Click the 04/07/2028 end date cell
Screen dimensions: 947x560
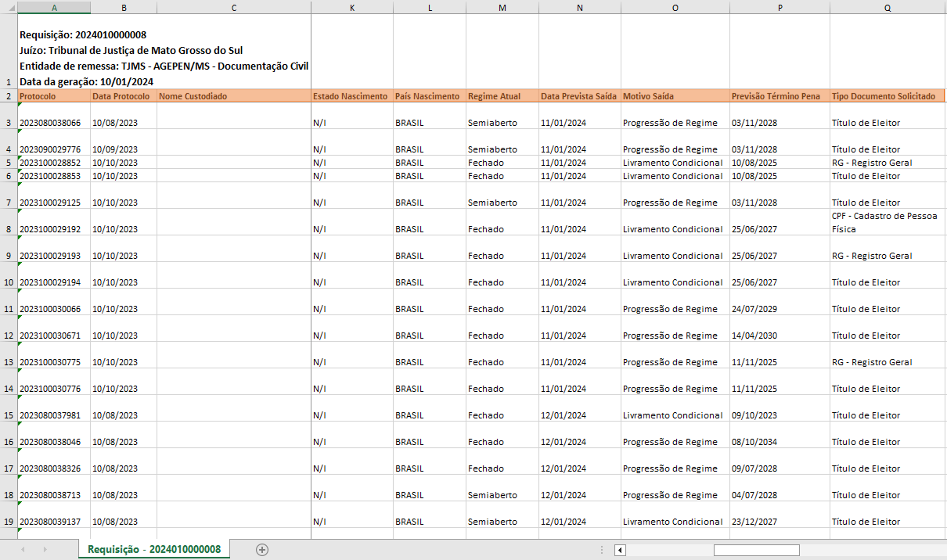[x=780, y=488]
